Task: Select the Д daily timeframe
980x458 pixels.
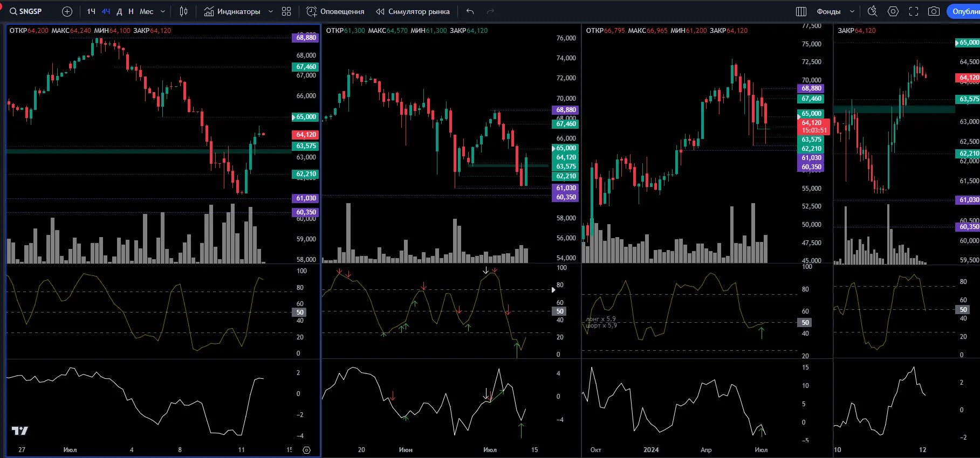Action: [119, 11]
